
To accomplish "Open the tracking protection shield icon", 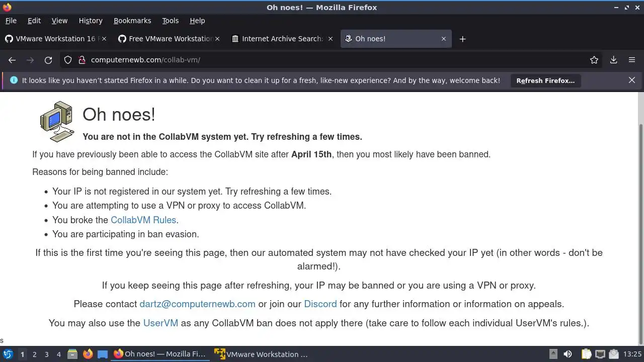I will (x=68, y=60).
